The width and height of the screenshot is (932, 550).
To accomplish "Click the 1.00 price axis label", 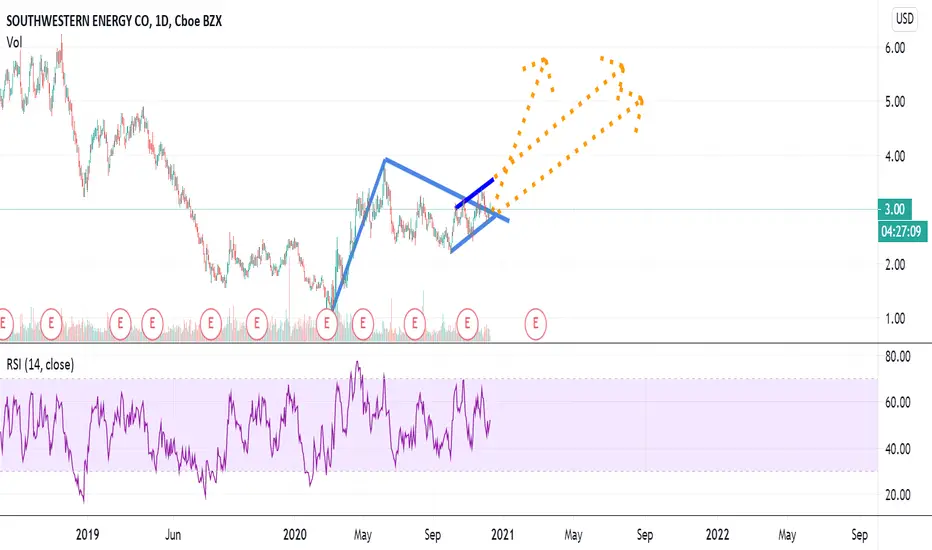I will (895, 319).
